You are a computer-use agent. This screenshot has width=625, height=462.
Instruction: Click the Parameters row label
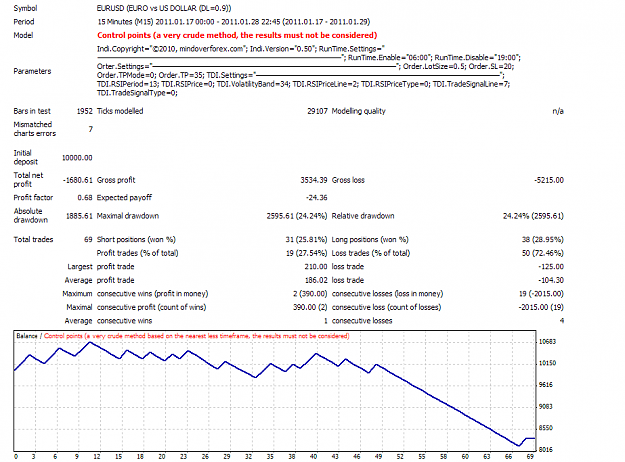[x=32, y=71]
